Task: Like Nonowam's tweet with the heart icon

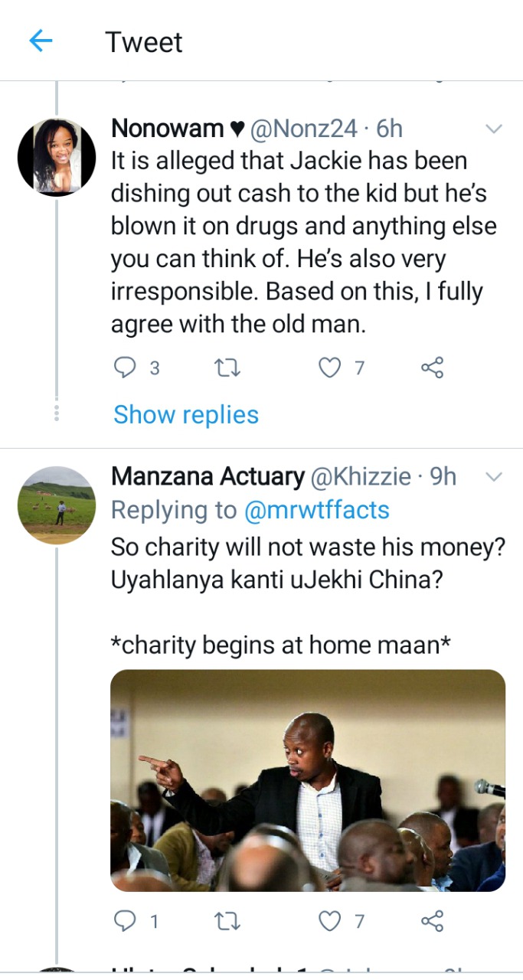Action: [329, 368]
